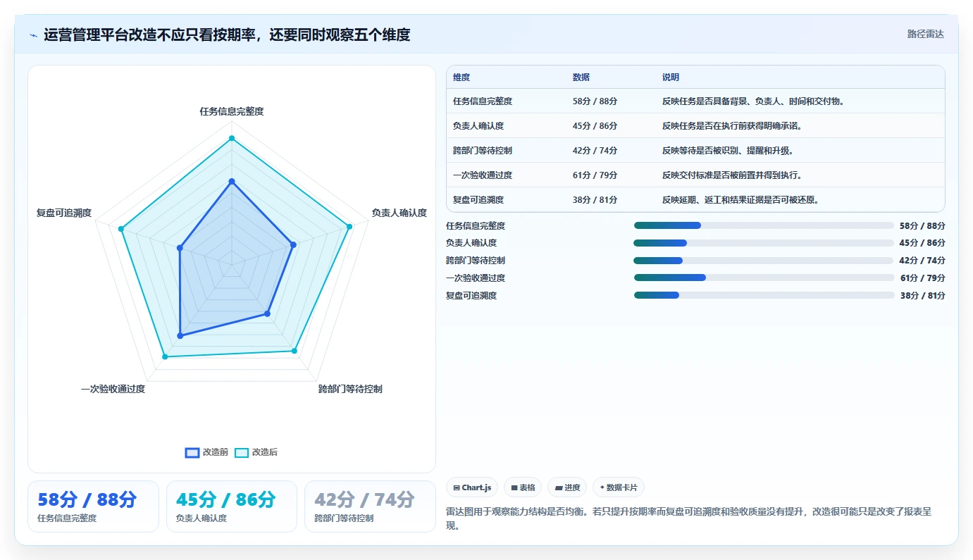
Task: Click the 改造后 point on 跨部门等待控制 axis
Action: click(294, 351)
